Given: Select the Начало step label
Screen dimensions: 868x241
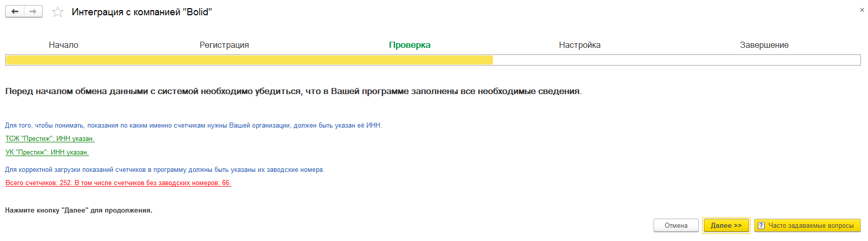Looking at the screenshot, I should pos(64,45).
